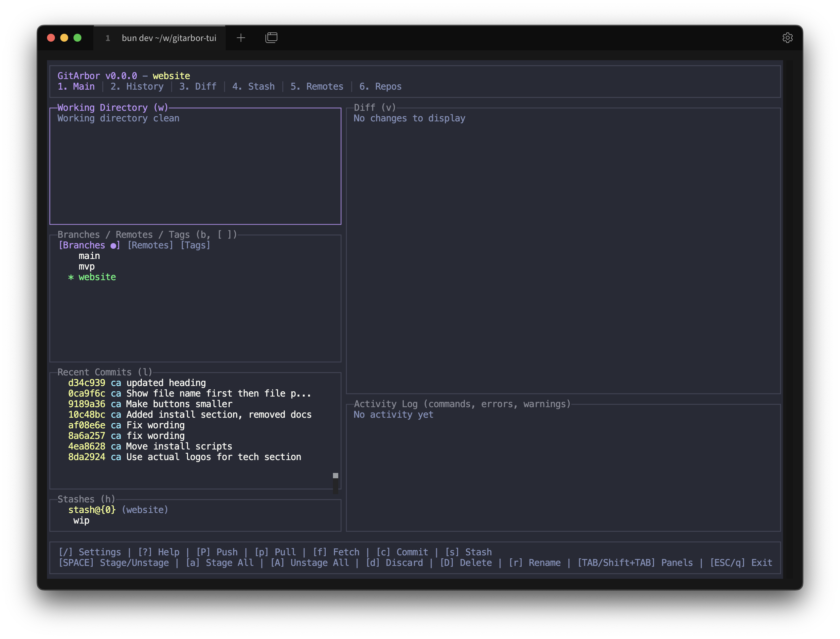
Task: Select the 'bun dev ~/w/gitarbor-tui' terminal tab
Action: coord(169,38)
